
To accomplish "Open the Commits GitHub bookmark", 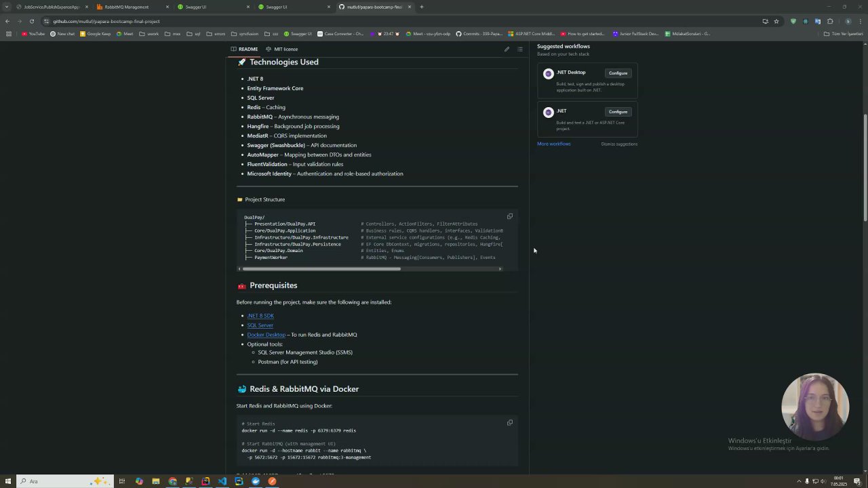I will point(479,34).
